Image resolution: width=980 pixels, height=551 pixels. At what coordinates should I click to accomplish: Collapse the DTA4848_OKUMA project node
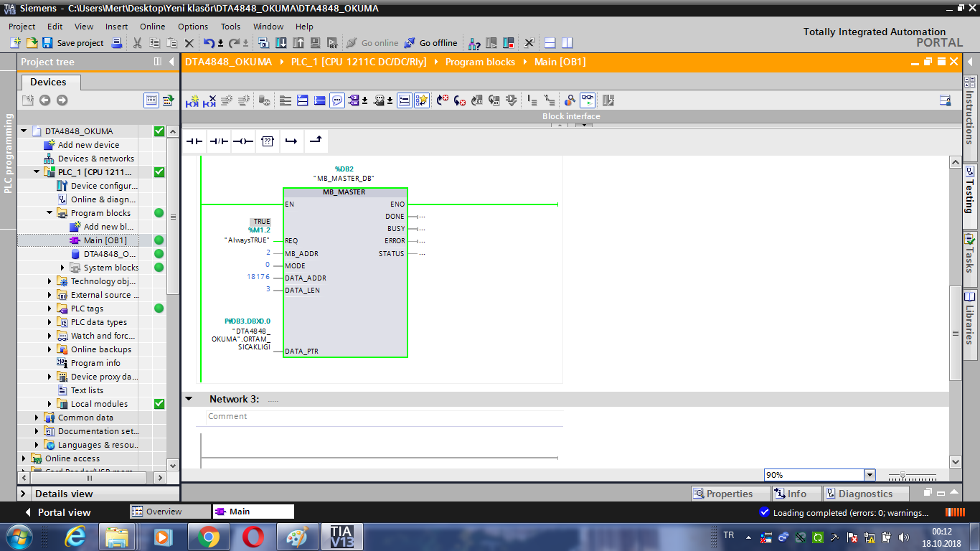pos(24,131)
